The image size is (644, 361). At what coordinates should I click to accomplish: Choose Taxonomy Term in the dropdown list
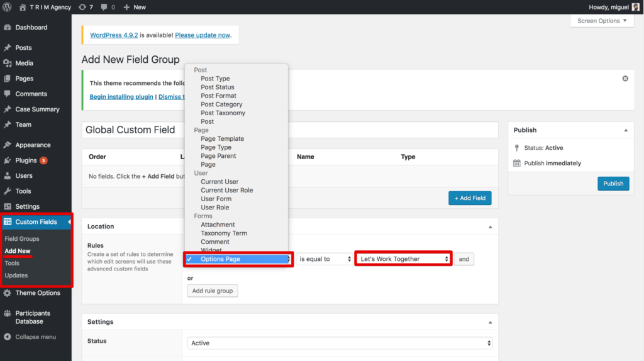(x=224, y=233)
